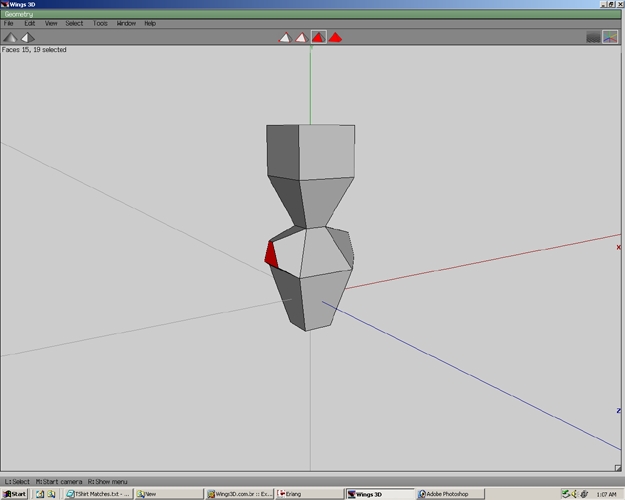Switch to body selection mode icon
625x500 pixels.
(335, 37)
